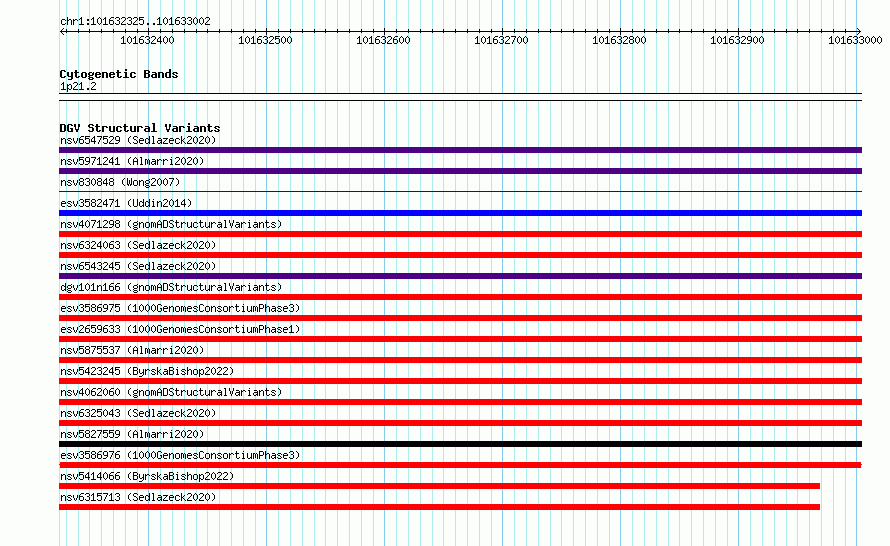Click the nsv6547529 (Sedlazeck2020) variant label
This screenshot has width=890, height=546.
138,140
